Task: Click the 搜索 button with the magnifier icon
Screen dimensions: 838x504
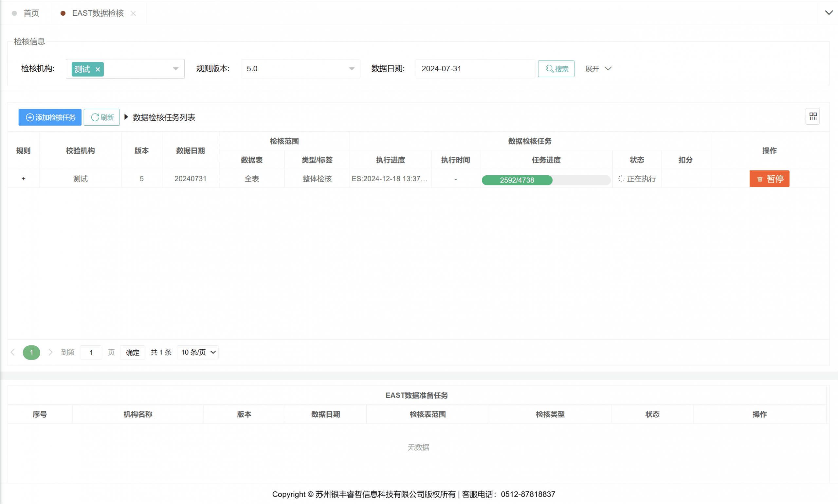Action: pos(556,69)
